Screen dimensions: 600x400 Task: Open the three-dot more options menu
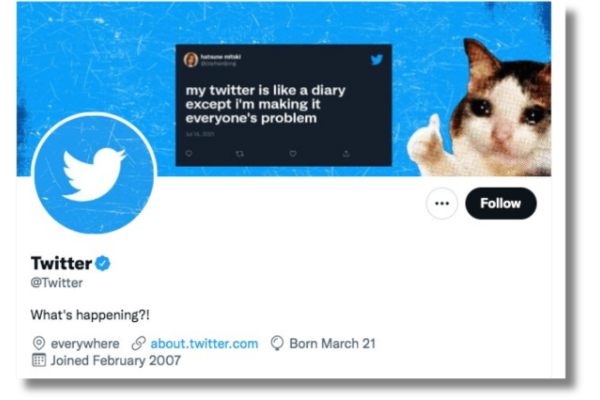441,203
